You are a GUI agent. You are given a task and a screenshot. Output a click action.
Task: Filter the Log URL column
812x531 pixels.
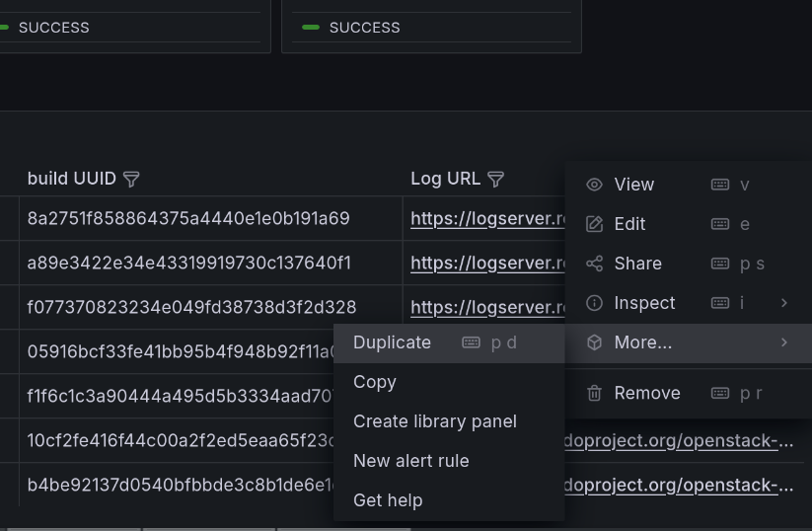496,179
